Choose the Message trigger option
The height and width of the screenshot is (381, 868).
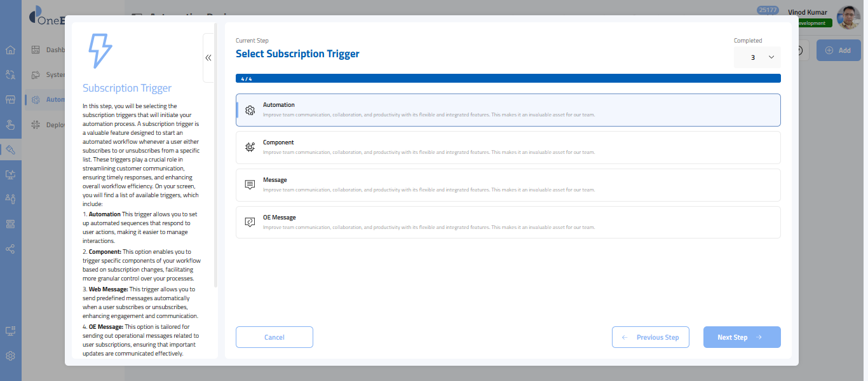[x=507, y=185]
